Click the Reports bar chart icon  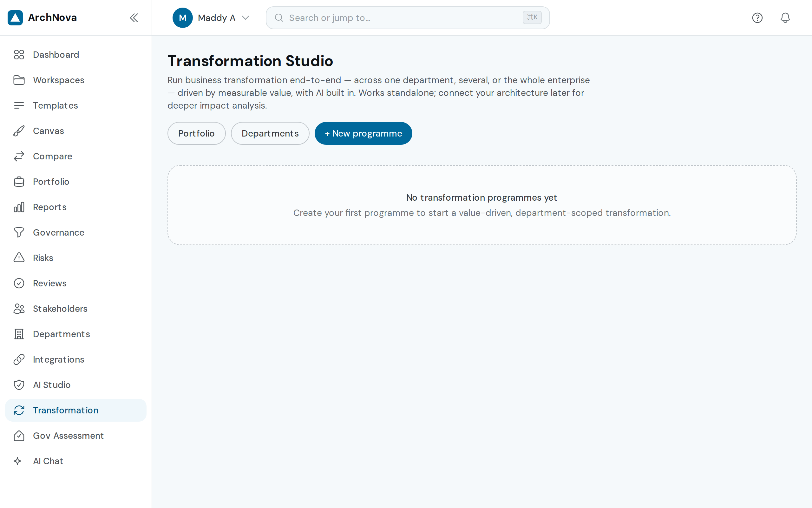[x=19, y=207]
